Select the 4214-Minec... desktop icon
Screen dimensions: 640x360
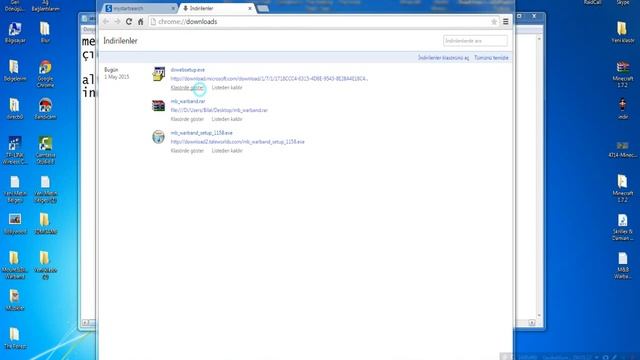point(622,149)
